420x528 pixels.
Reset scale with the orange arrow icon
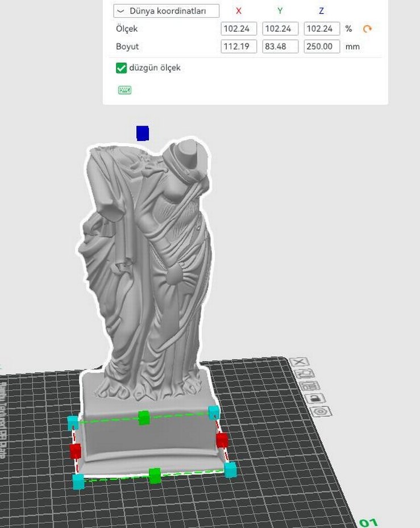point(367,29)
